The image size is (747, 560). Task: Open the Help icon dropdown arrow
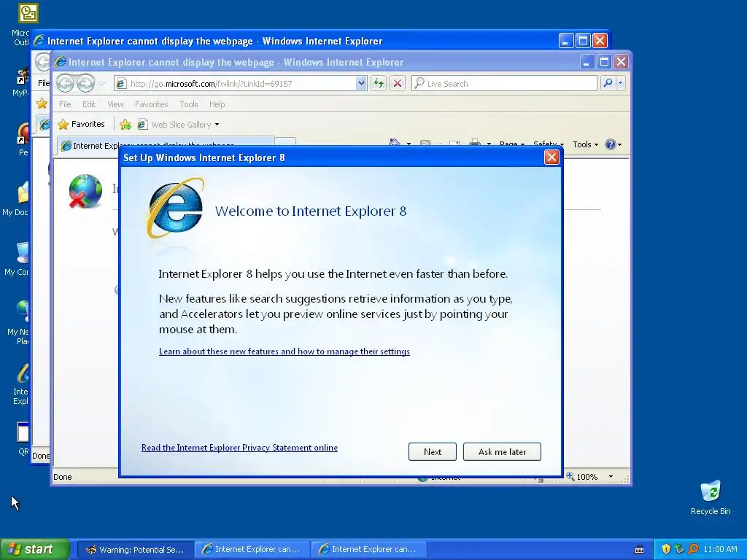(x=620, y=145)
